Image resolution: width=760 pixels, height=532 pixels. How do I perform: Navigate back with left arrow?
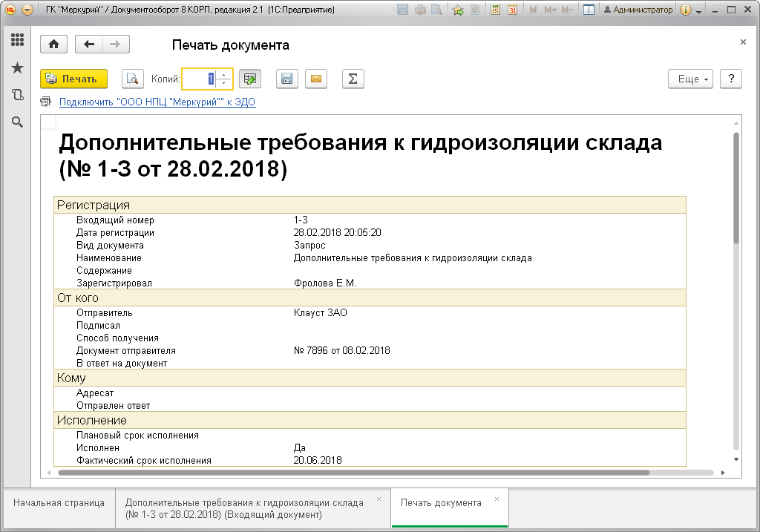(89, 45)
